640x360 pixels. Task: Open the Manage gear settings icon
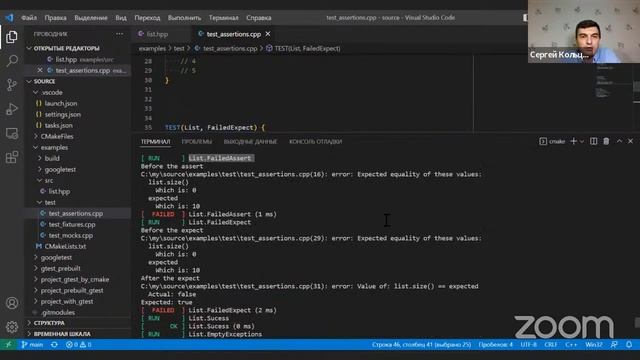coord(12,327)
